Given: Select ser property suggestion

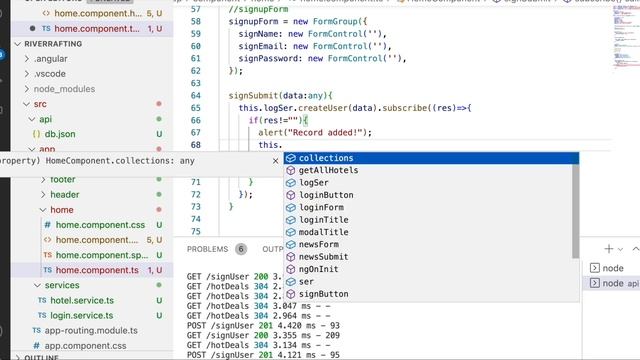Looking at the screenshot, I should click(x=428, y=282).
